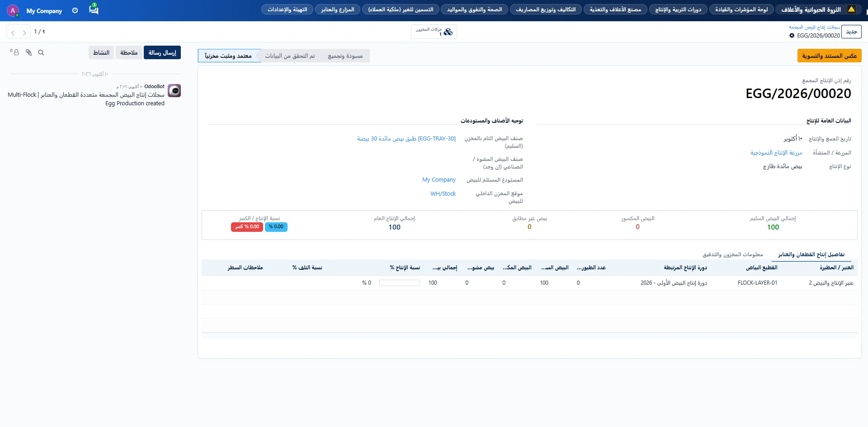Screen dimensions: 868x427
Task: Click the blue 0.00 % badge
Action: tap(276, 227)
